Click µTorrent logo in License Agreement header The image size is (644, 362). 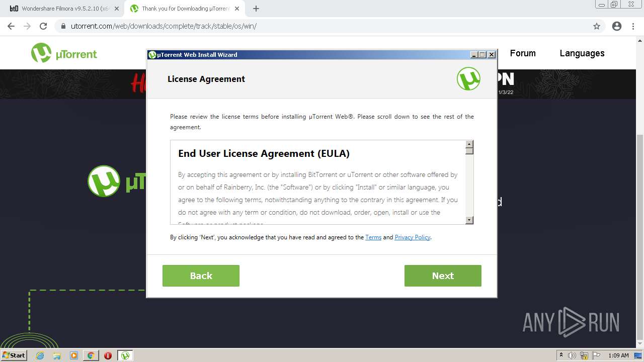(x=468, y=79)
